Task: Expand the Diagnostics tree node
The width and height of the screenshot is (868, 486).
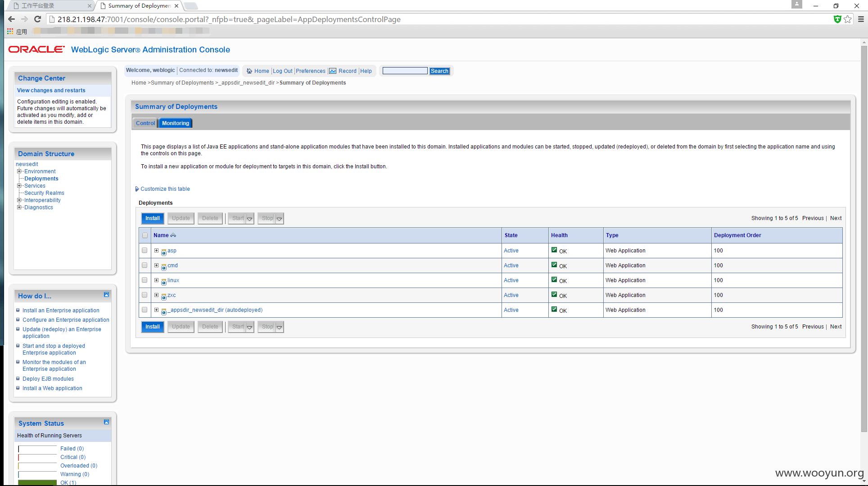Action: 19,207
